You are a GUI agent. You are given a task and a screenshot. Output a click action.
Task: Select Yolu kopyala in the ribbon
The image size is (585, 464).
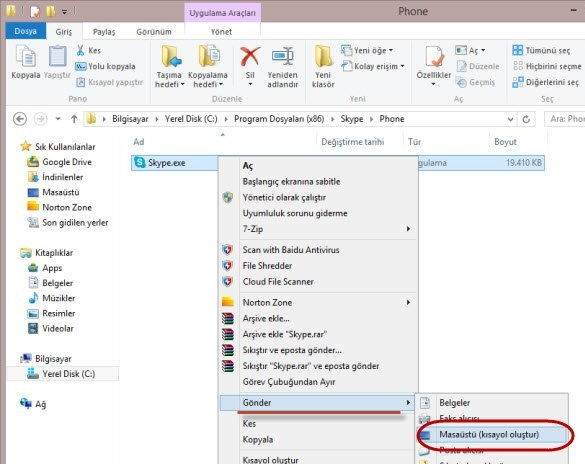pyautogui.click(x=106, y=66)
